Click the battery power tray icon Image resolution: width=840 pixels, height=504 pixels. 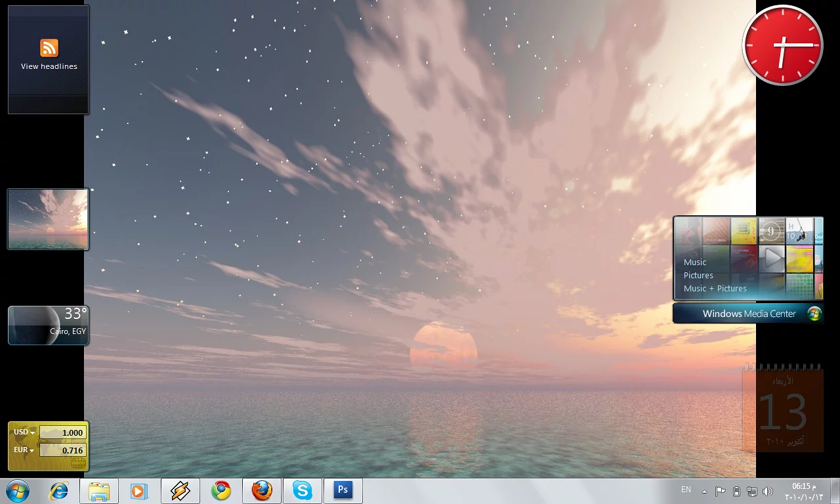pyautogui.click(x=736, y=492)
